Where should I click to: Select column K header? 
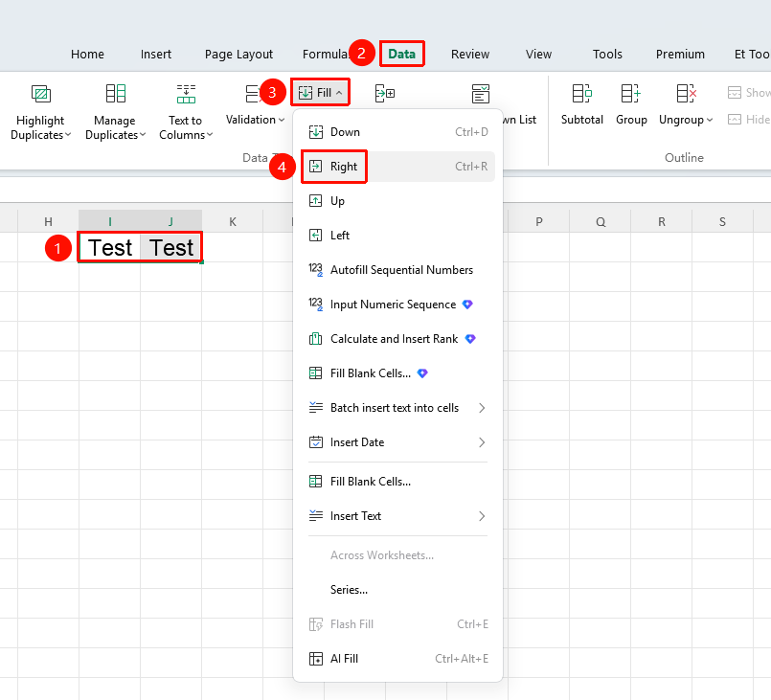(233, 222)
